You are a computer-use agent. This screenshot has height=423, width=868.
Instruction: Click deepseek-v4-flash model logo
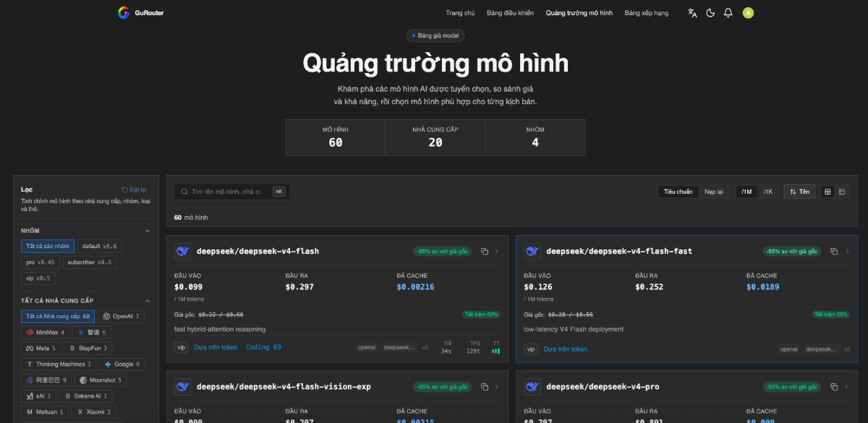[183, 252]
